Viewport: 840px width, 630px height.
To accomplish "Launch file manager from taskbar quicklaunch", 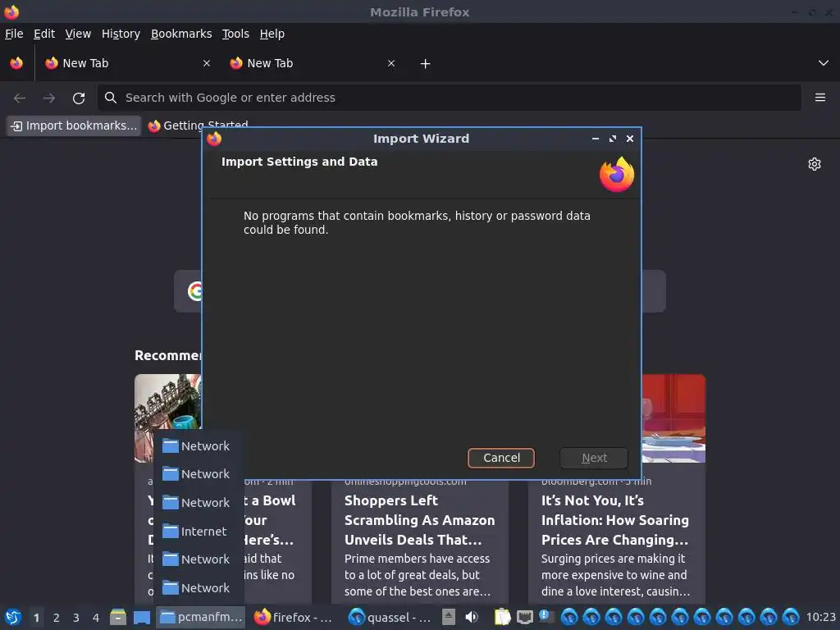I will (118, 617).
